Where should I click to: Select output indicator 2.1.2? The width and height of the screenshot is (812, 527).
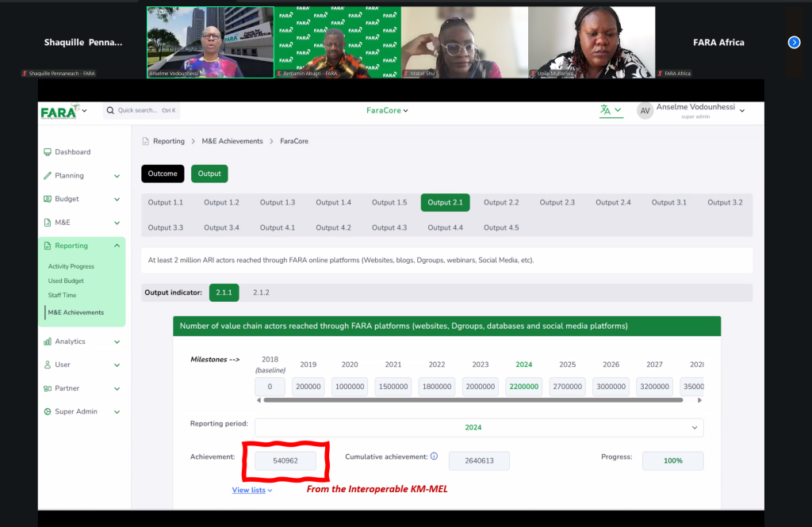pyautogui.click(x=261, y=292)
